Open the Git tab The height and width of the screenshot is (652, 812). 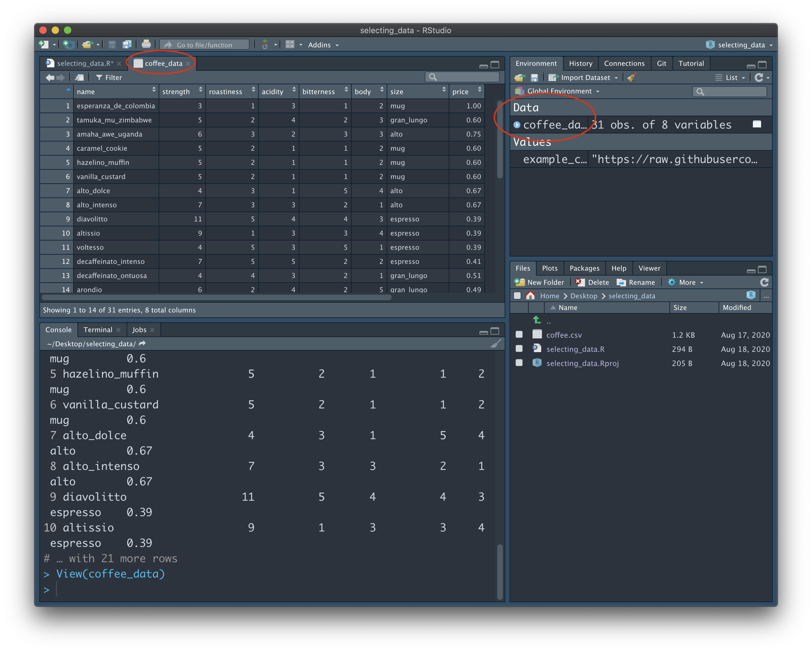(x=661, y=63)
